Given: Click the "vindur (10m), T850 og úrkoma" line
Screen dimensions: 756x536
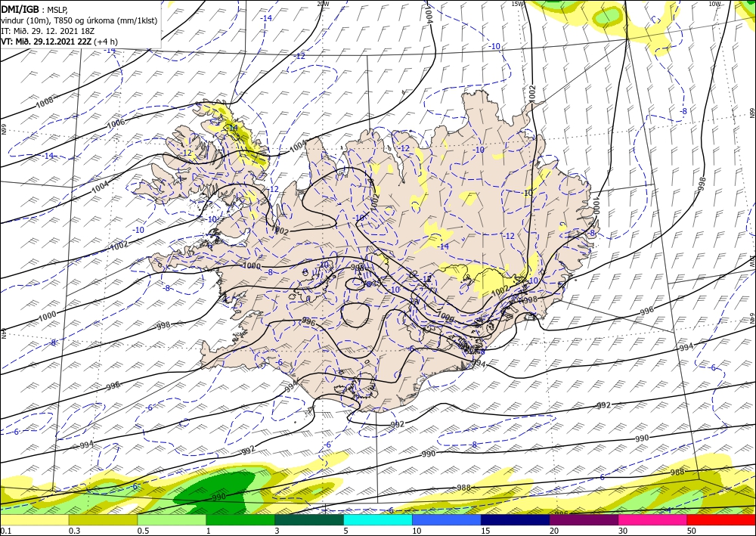Looking at the screenshot, I should (x=79, y=20).
